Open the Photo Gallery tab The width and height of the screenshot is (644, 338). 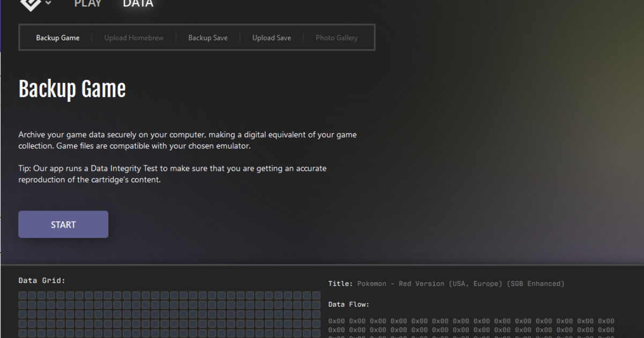(336, 38)
